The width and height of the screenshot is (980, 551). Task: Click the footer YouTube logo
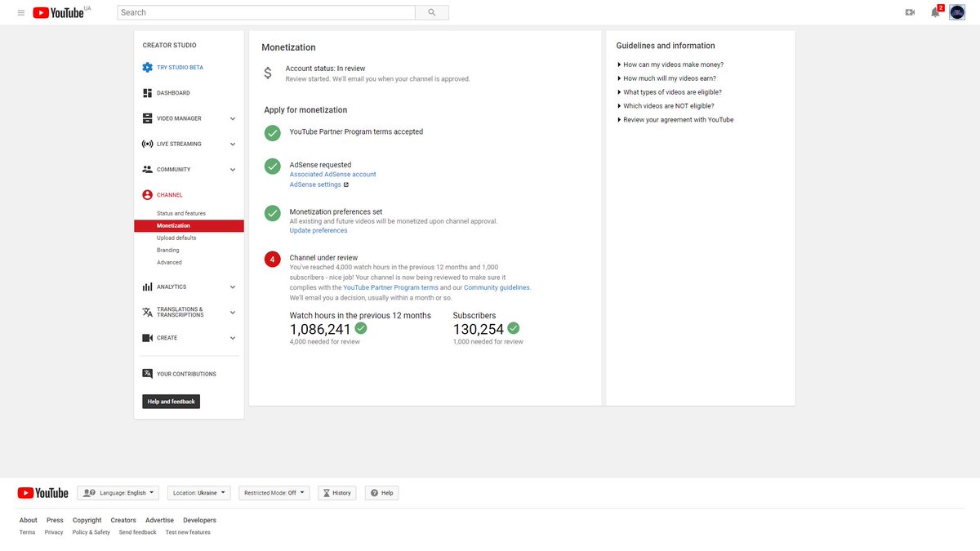pyautogui.click(x=43, y=493)
